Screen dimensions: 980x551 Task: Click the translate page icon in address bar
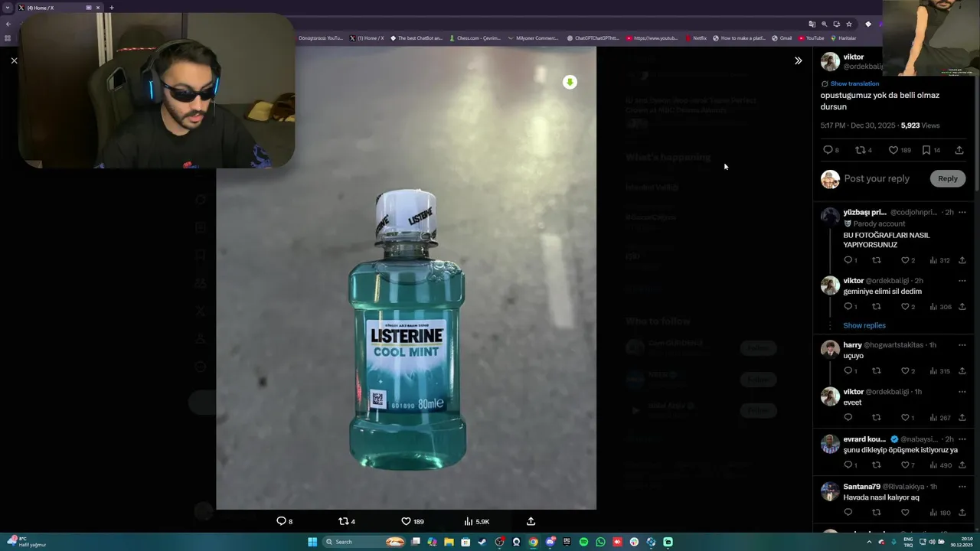pos(812,24)
